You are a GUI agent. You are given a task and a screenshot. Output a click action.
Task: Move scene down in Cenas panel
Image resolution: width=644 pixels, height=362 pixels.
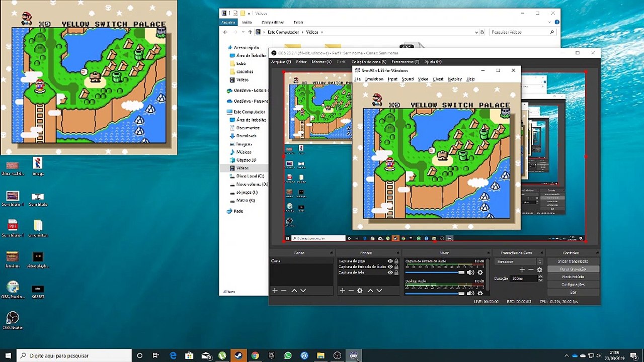[303, 291]
